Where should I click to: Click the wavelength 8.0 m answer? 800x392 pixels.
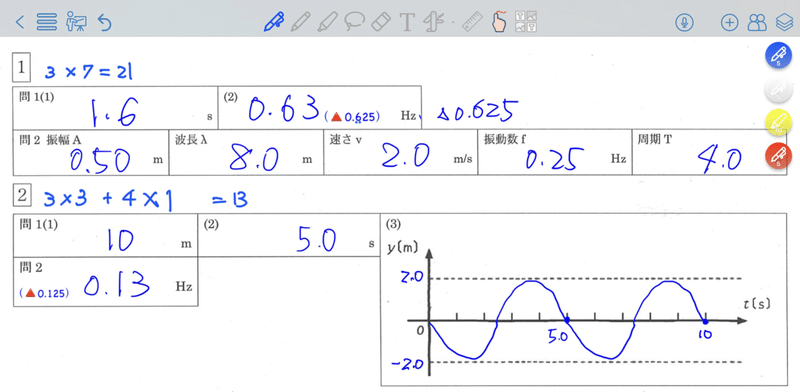tap(254, 158)
